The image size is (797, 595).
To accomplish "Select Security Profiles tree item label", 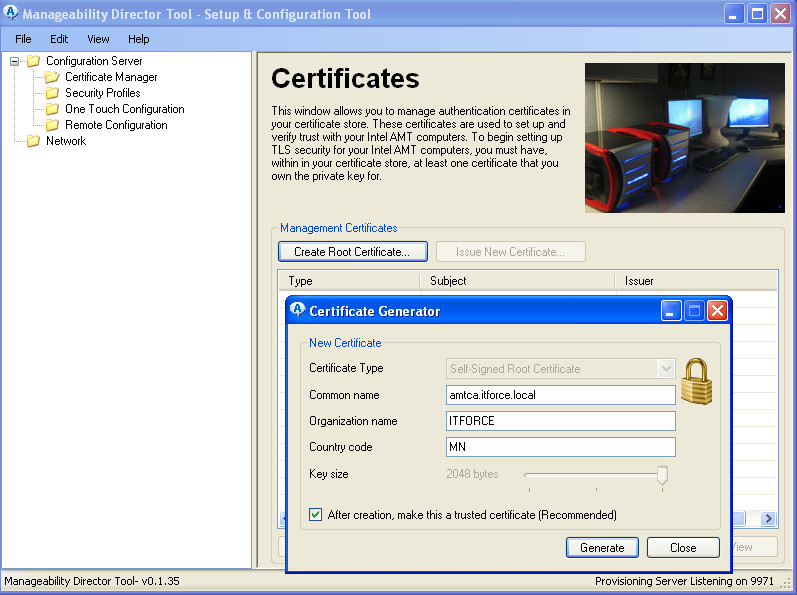I will point(103,93).
